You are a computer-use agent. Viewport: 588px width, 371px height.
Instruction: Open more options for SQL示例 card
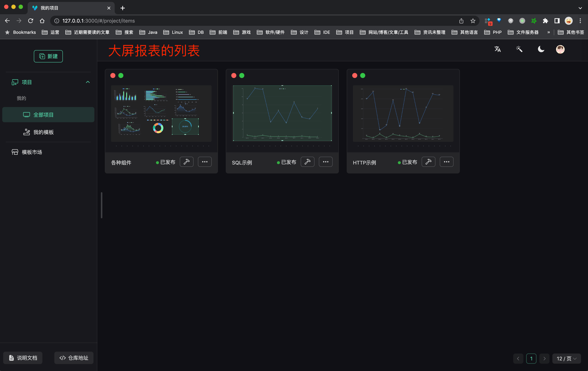pos(325,162)
